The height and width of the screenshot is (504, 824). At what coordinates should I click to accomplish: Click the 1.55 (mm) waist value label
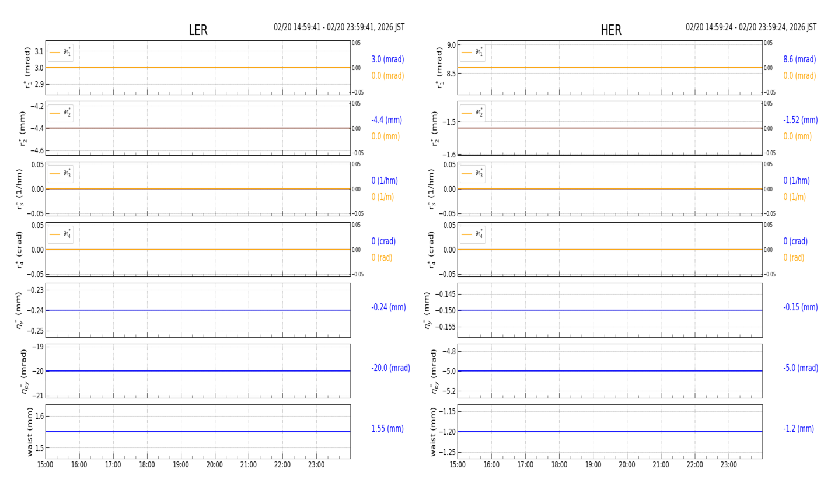point(387,429)
